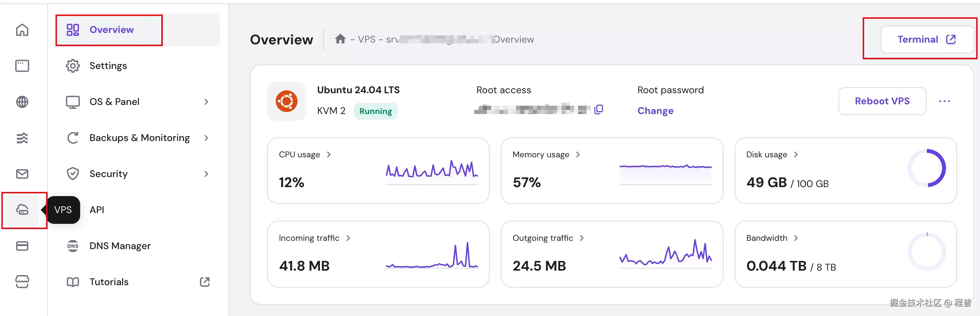Image resolution: width=980 pixels, height=316 pixels.
Task: Open the Emails envelope icon in the left rail
Action: (x=22, y=174)
